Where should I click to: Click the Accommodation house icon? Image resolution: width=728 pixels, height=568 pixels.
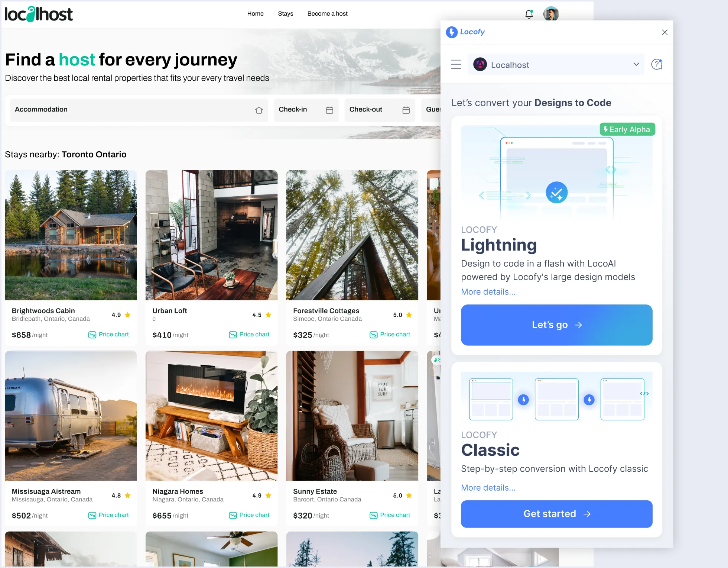coord(259,110)
